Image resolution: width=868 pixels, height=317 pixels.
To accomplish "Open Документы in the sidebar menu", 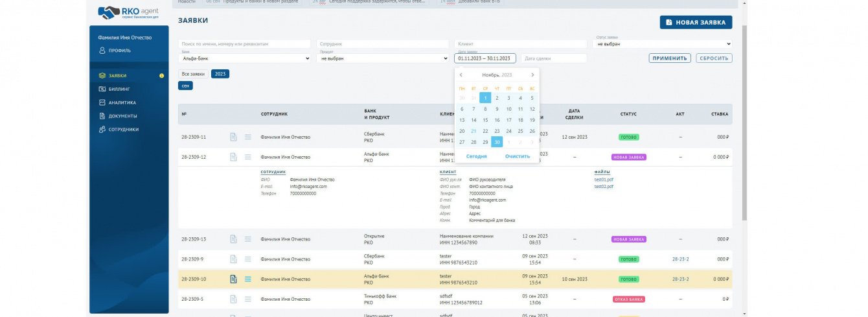I will click(x=122, y=116).
